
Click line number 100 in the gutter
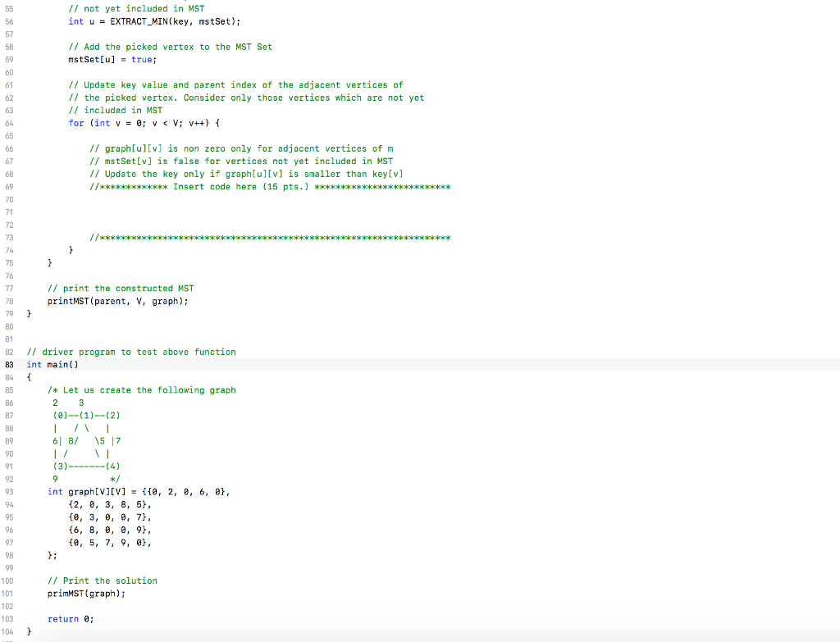pos(9,581)
